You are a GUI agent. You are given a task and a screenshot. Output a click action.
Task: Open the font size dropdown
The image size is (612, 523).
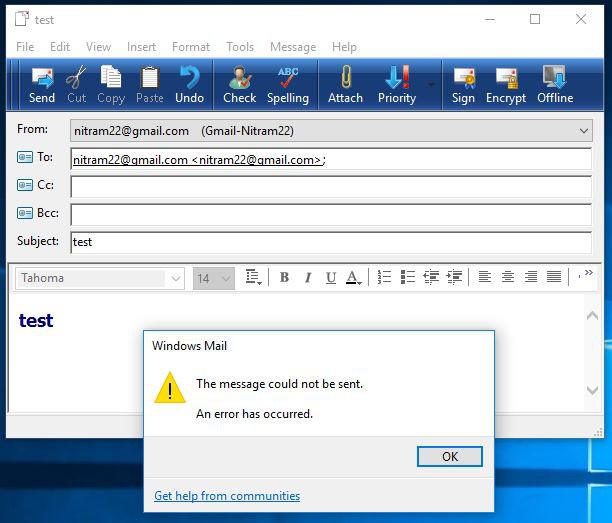point(226,278)
